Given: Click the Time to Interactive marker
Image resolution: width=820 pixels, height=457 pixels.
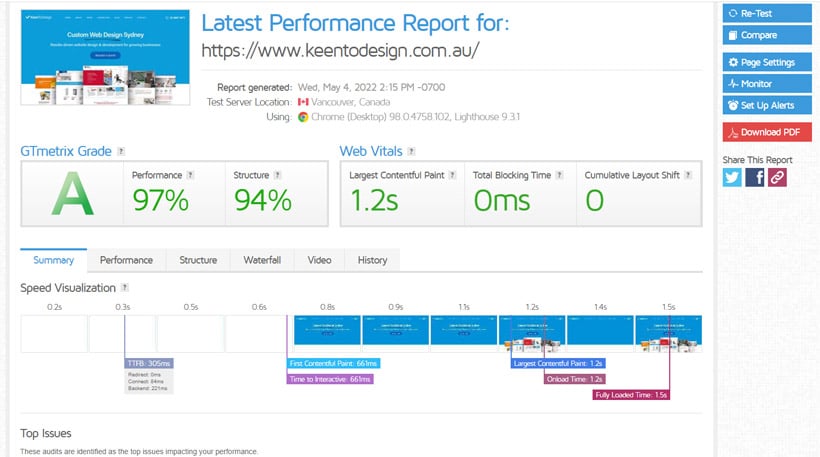Looking at the screenshot, I should point(330,379).
